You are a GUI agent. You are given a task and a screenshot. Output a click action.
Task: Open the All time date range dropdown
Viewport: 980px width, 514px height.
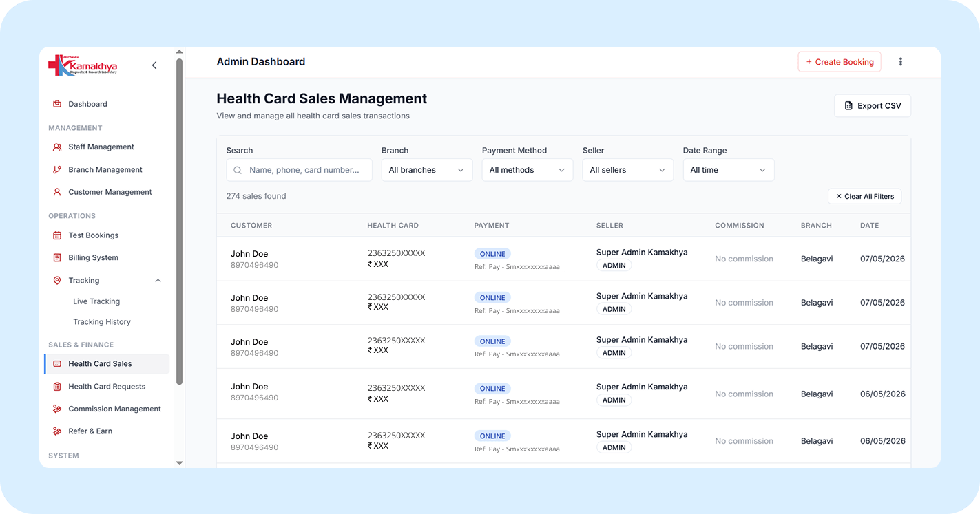pyautogui.click(x=729, y=170)
